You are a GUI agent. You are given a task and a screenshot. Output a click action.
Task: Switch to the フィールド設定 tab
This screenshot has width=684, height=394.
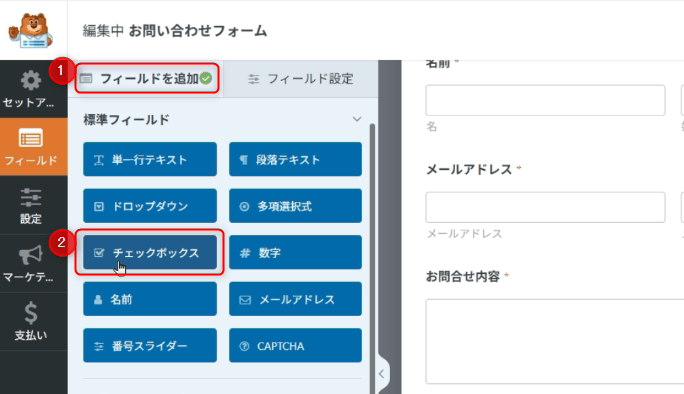[301, 79]
